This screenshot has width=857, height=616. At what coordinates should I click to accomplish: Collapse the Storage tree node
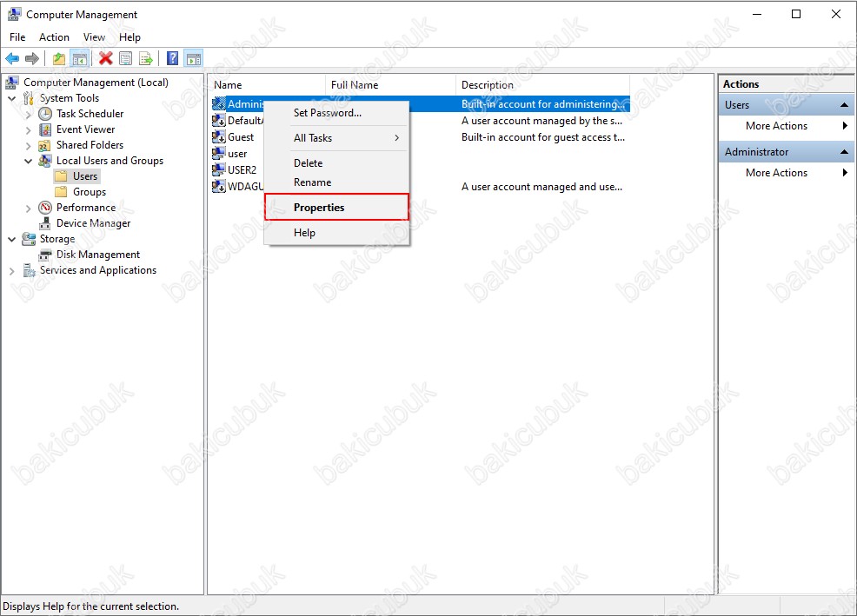point(12,240)
